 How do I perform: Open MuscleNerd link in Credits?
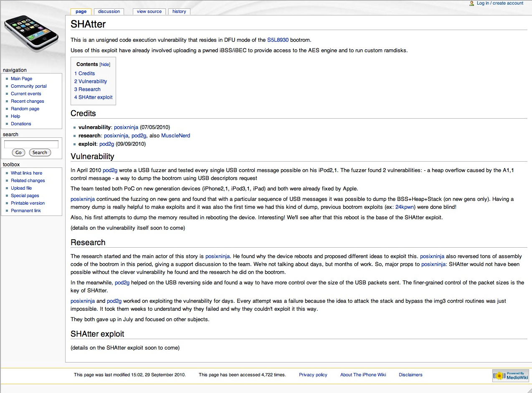176,136
